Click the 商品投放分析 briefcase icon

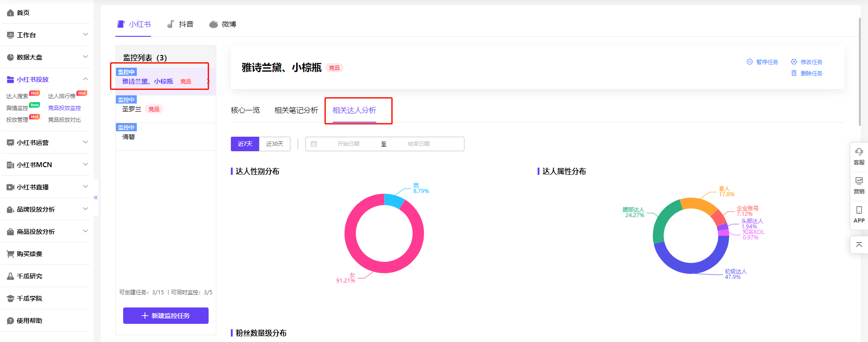coord(10,232)
